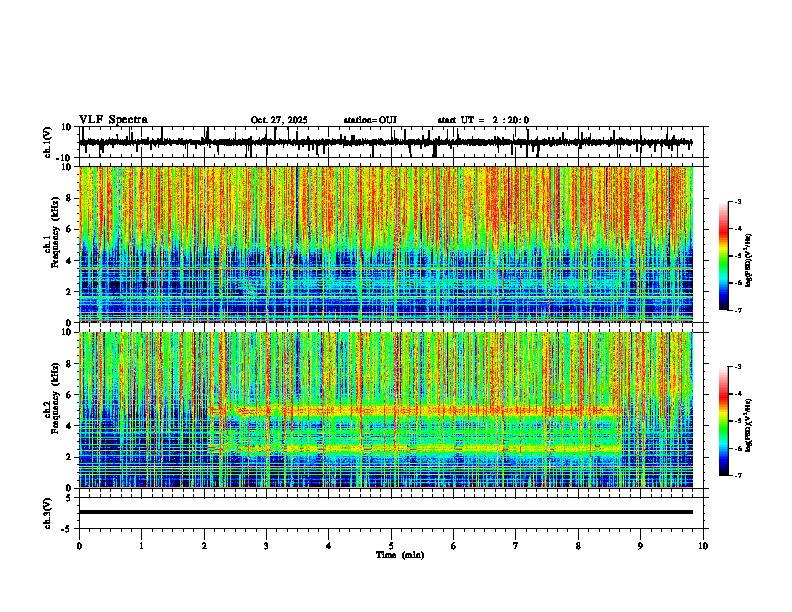Click the date 'Oct. 27, 2025'

pos(279,120)
